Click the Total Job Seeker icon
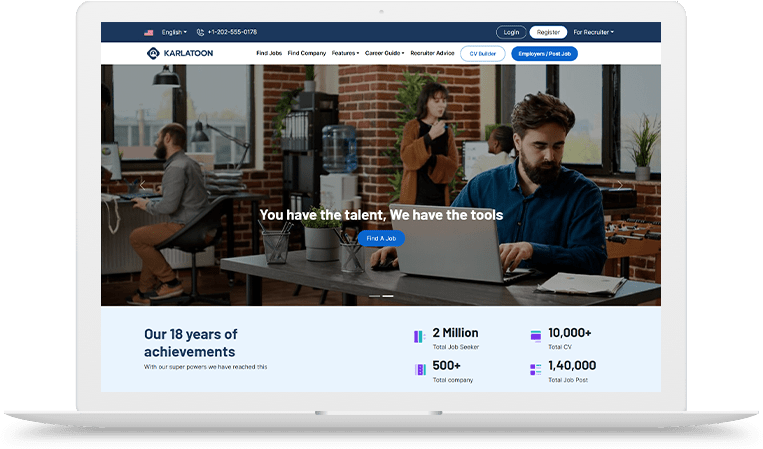Viewport: 763px width, 449px height. (419, 337)
